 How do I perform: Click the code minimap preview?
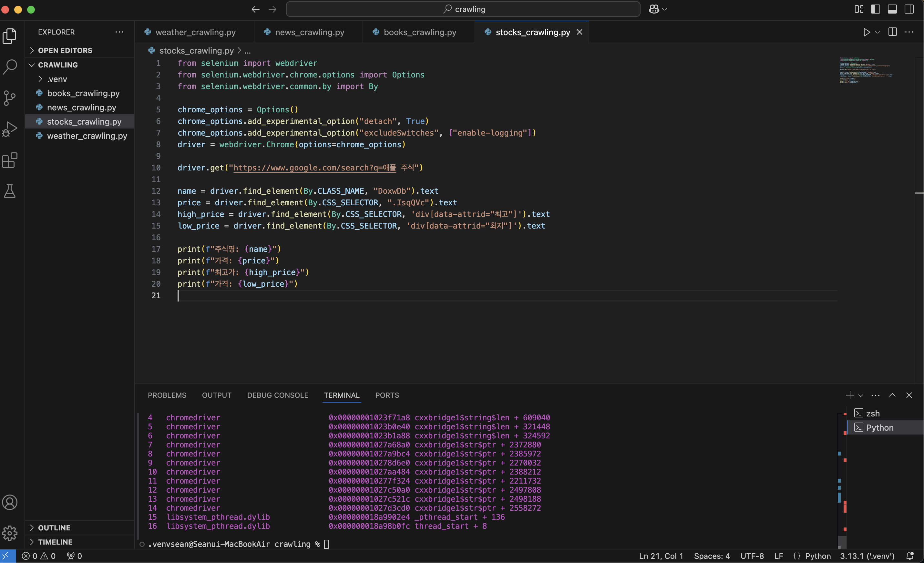(866, 70)
